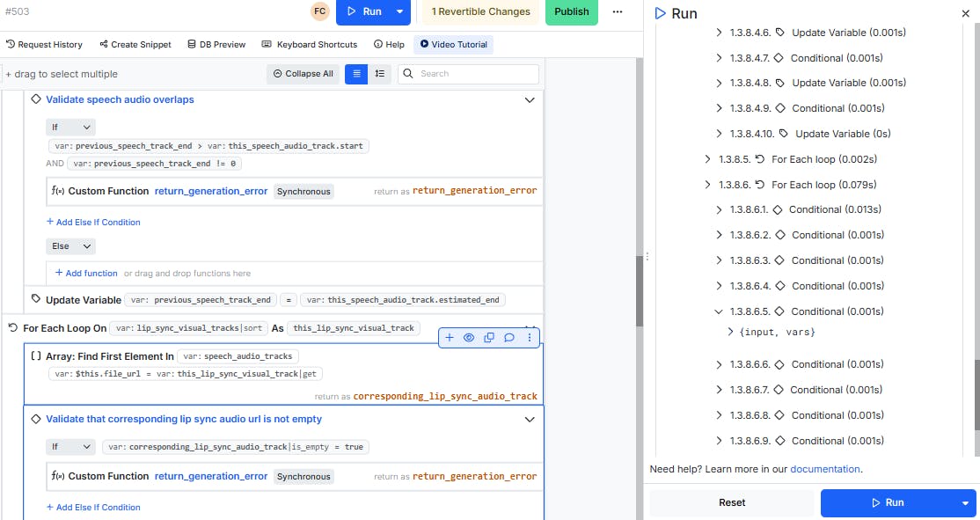Screen dimensions: 980x520
Task: Expand step 1.3.8.6.4. Conditional
Action: (x=719, y=286)
